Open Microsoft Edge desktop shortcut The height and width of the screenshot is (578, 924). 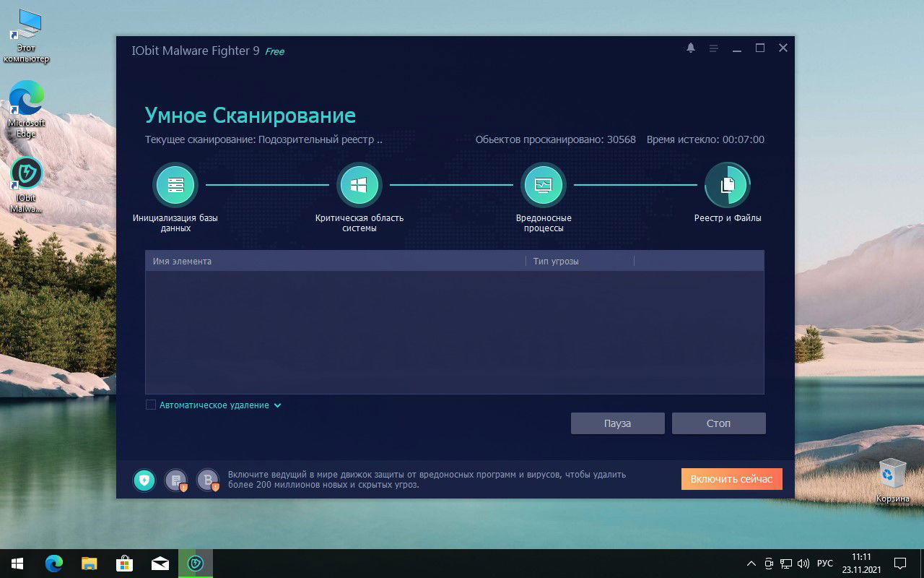(27, 109)
